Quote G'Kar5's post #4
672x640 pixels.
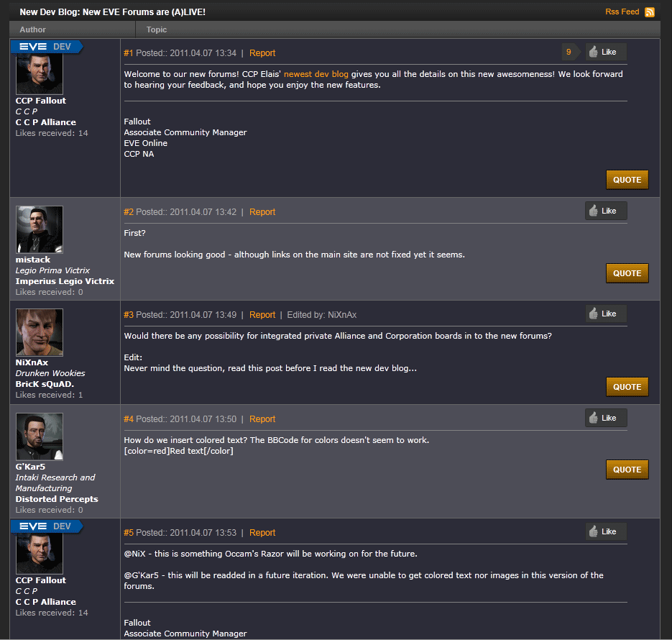point(627,470)
